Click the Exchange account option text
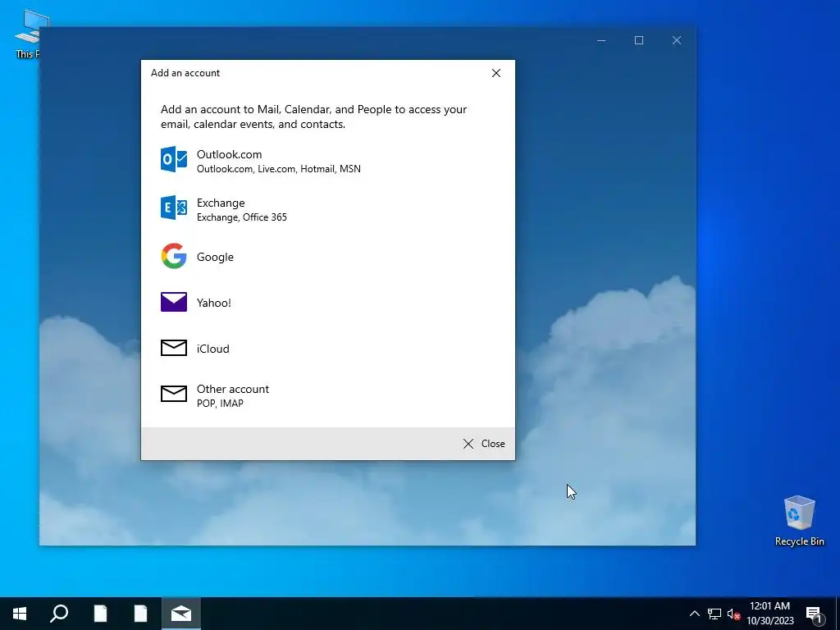Screen dimensions: 840x630 pyautogui.click(x=221, y=203)
